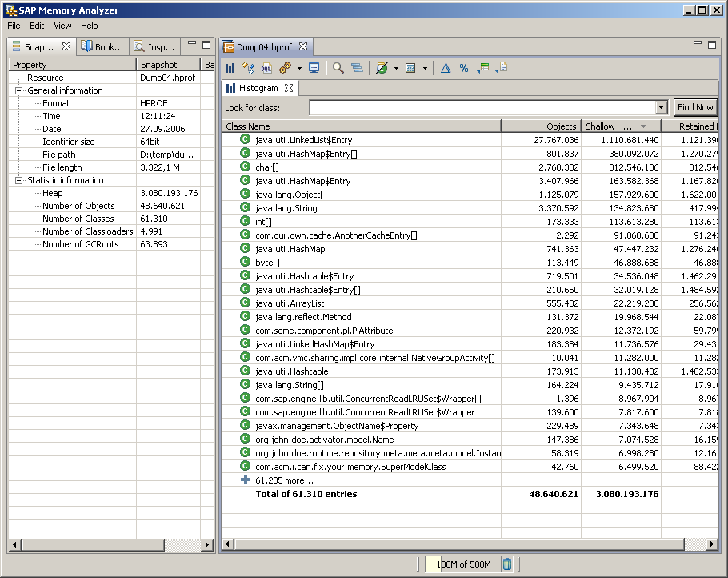The image size is (728, 578).
Task: Open the histogram toolbar icon
Action: tap(230, 68)
